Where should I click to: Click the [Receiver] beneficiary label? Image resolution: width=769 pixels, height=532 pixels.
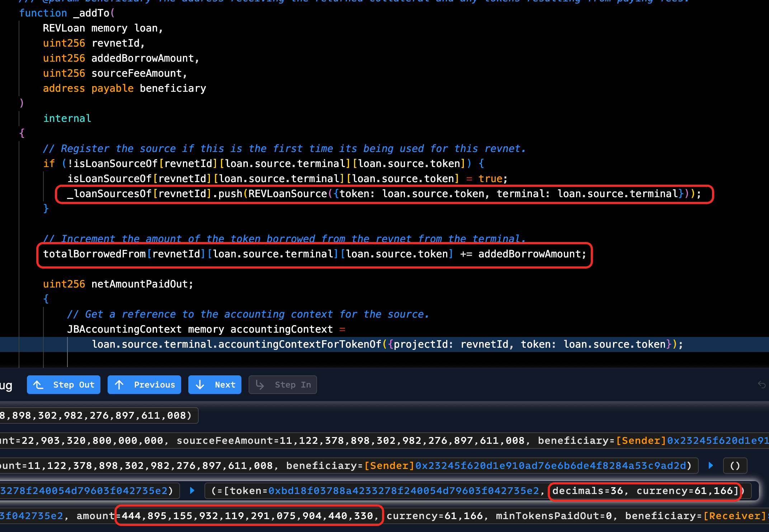(x=735, y=516)
